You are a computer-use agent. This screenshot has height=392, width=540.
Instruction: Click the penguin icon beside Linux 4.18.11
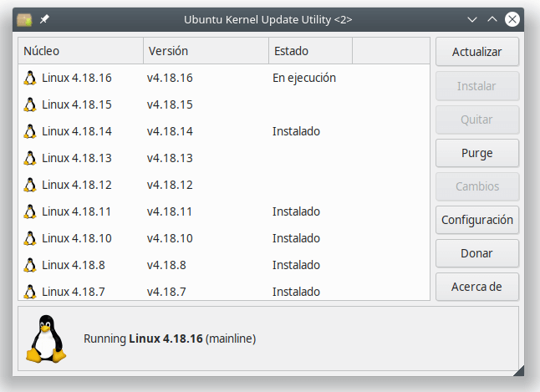30,211
